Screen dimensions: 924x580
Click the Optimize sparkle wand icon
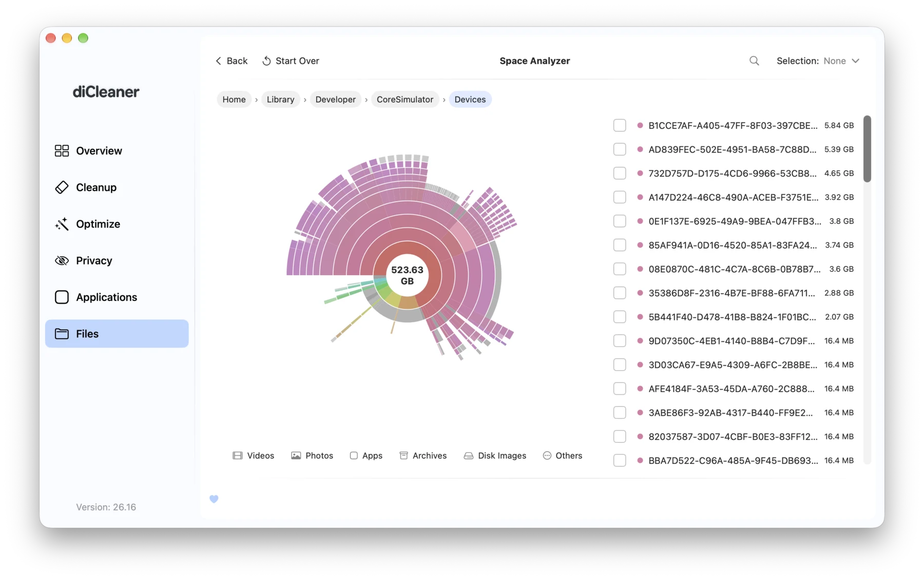pyautogui.click(x=62, y=224)
